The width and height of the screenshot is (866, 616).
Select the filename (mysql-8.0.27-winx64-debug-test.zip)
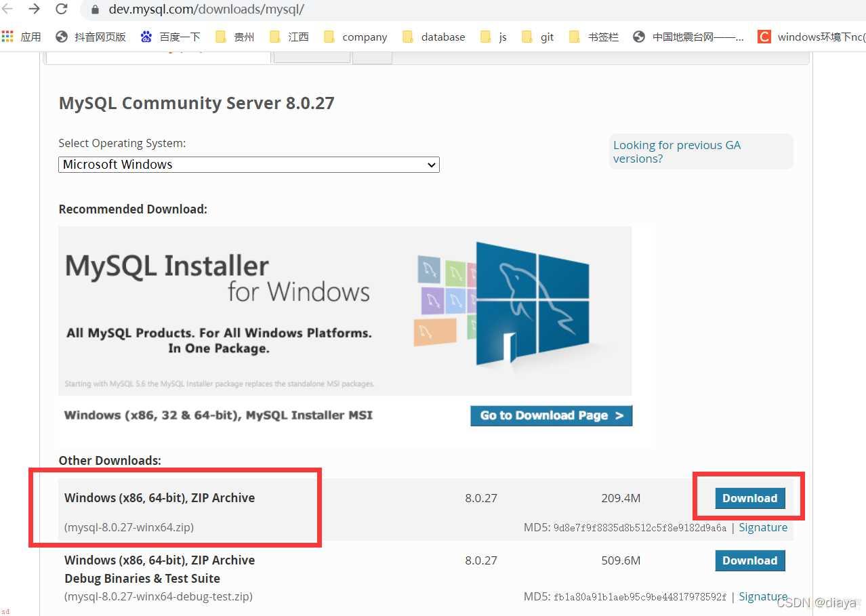pyautogui.click(x=158, y=596)
